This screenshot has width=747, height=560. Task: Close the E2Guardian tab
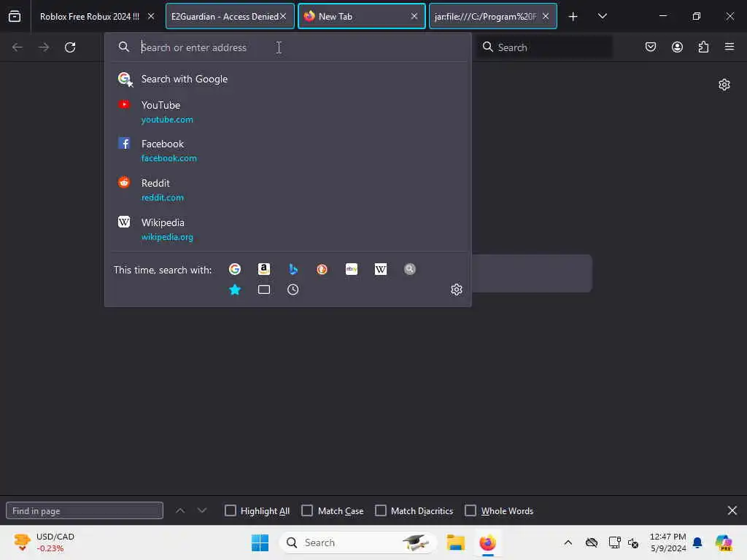pyautogui.click(x=283, y=16)
